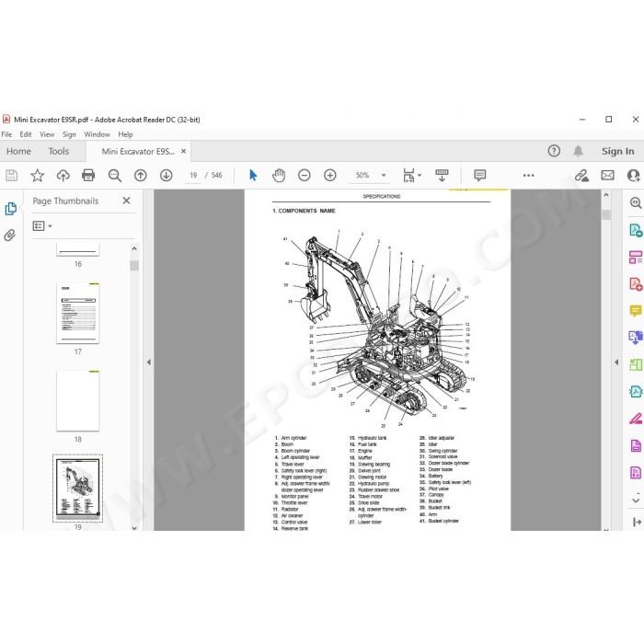Open the Window menu
Image resolution: width=644 pixels, height=644 pixels.
click(97, 134)
